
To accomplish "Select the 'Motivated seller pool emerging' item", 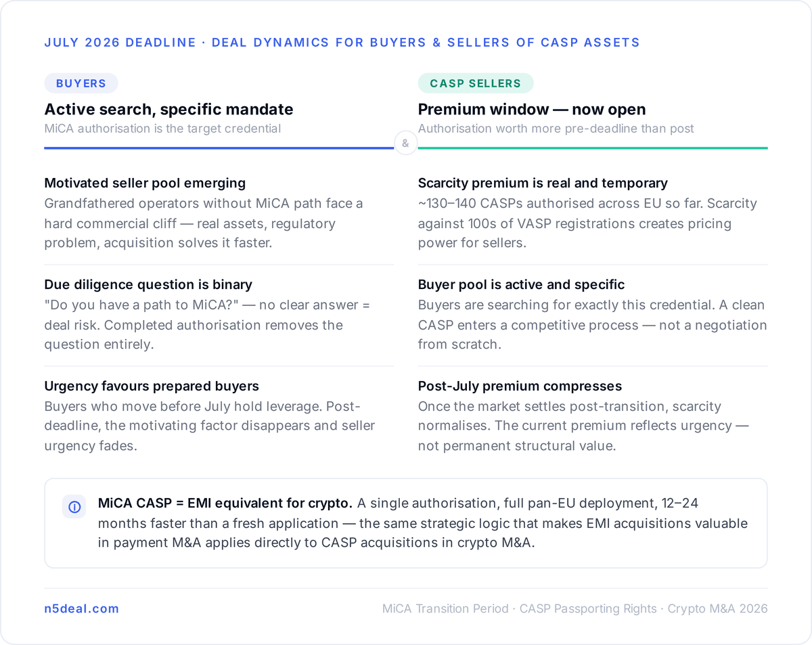I will click(x=219, y=213).
